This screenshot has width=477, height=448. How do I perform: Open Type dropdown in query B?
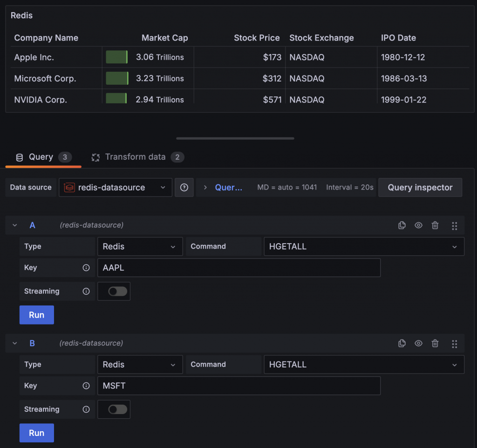point(140,364)
